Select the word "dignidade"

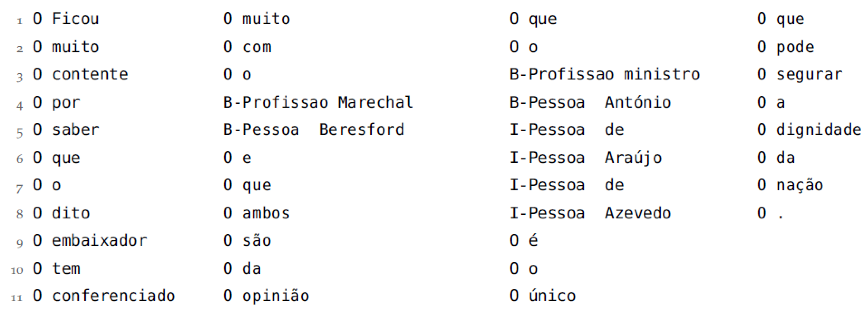(x=818, y=130)
